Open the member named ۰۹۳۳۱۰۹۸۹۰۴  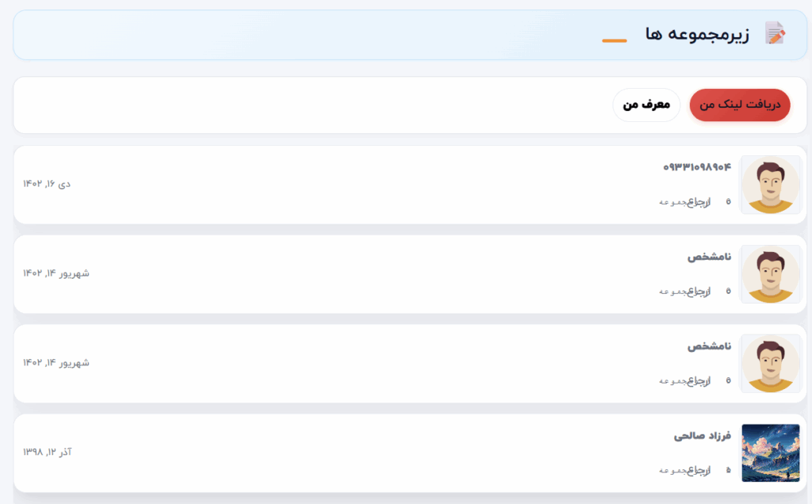696,167
